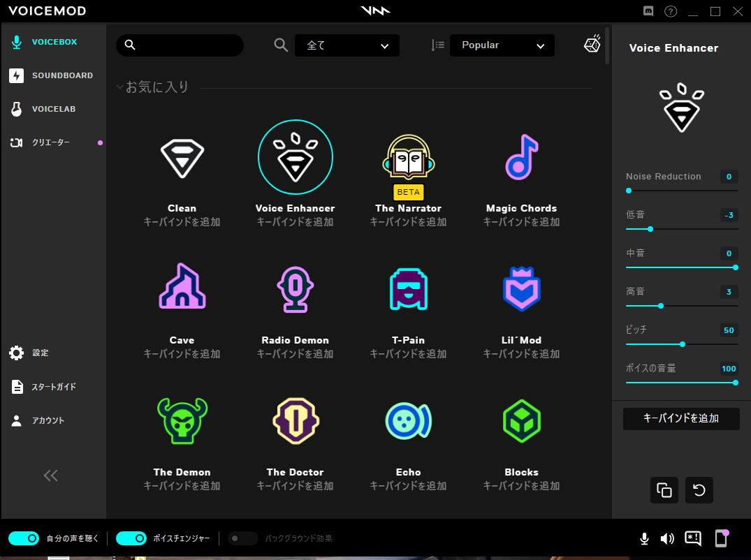751x560 pixels.
Task: Click the Noise Reduction value box
Action: click(729, 177)
